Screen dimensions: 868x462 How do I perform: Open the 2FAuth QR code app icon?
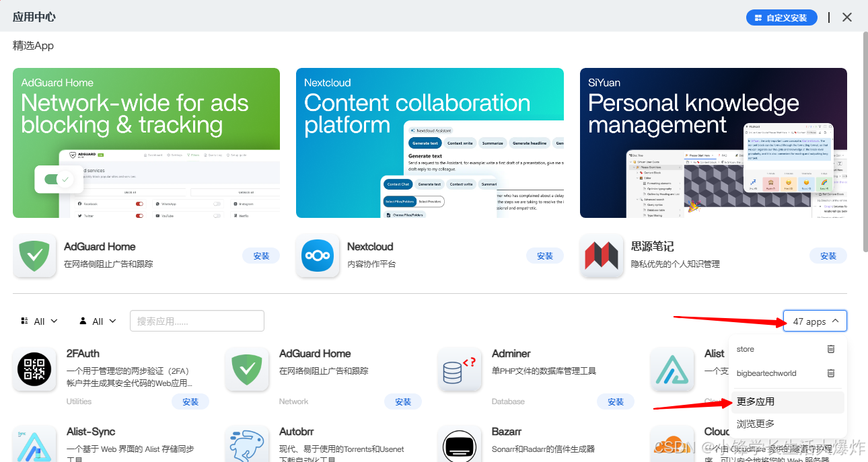[x=34, y=369]
